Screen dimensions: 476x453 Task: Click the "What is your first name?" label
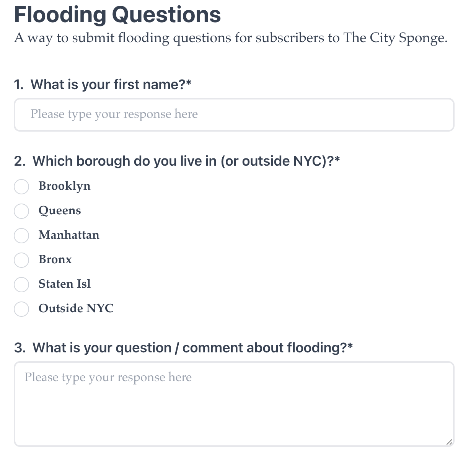[111, 85]
